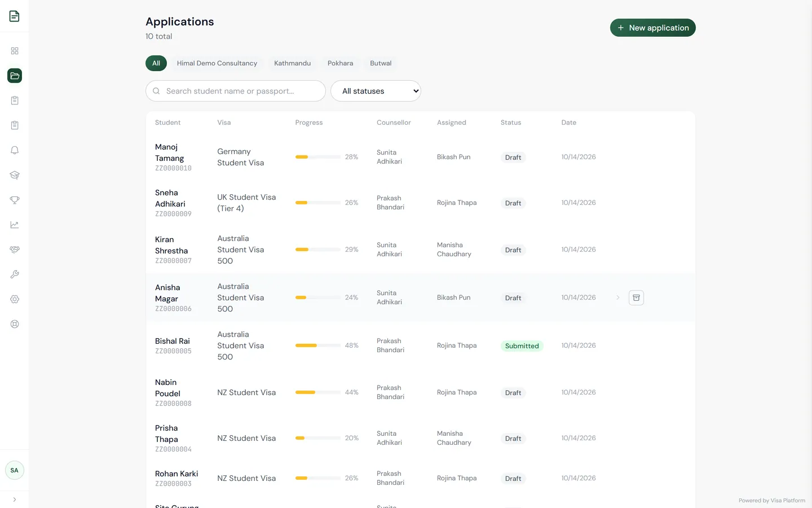Open the graduation cap sidebar icon

(15, 175)
